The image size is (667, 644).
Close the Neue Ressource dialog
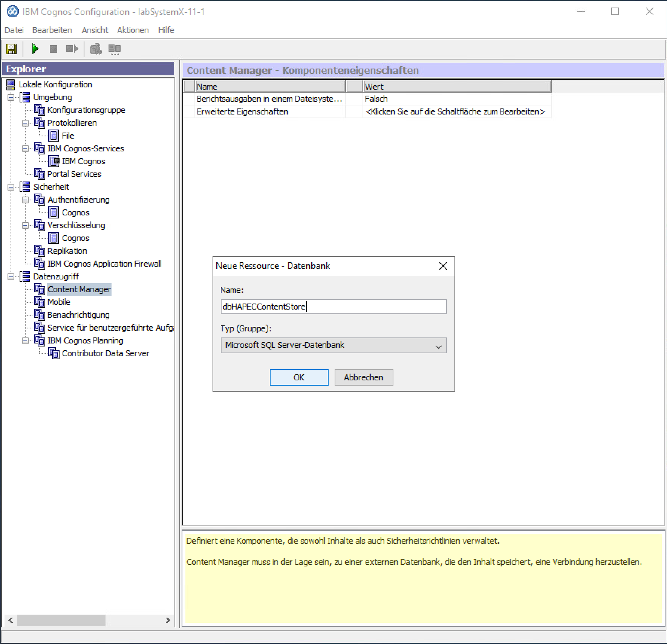tap(443, 266)
